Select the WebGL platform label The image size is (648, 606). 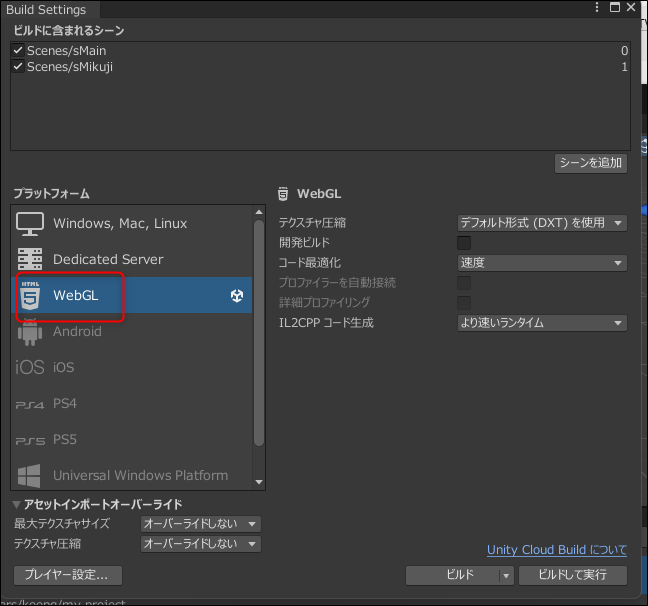click(x=76, y=296)
